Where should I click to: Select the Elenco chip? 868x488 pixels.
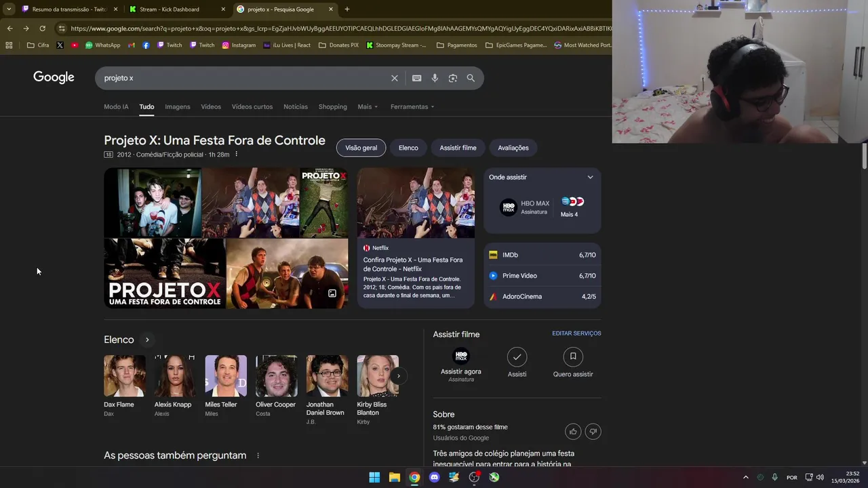[x=408, y=148]
